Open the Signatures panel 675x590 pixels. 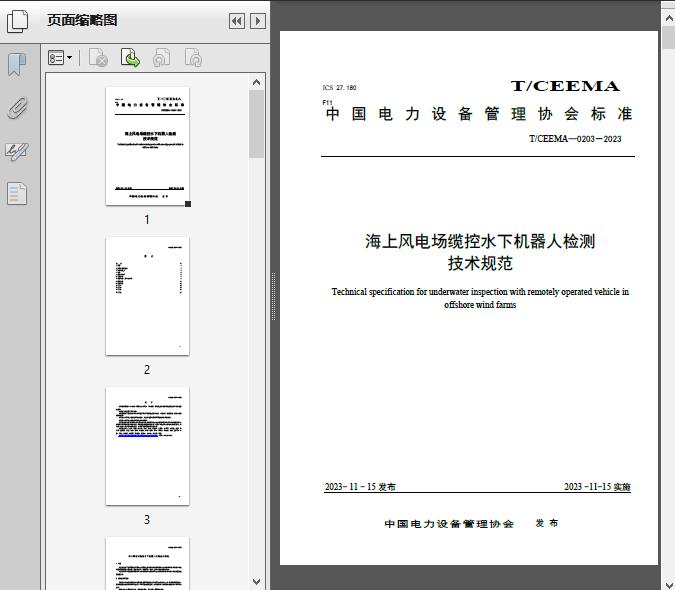[17, 151]
